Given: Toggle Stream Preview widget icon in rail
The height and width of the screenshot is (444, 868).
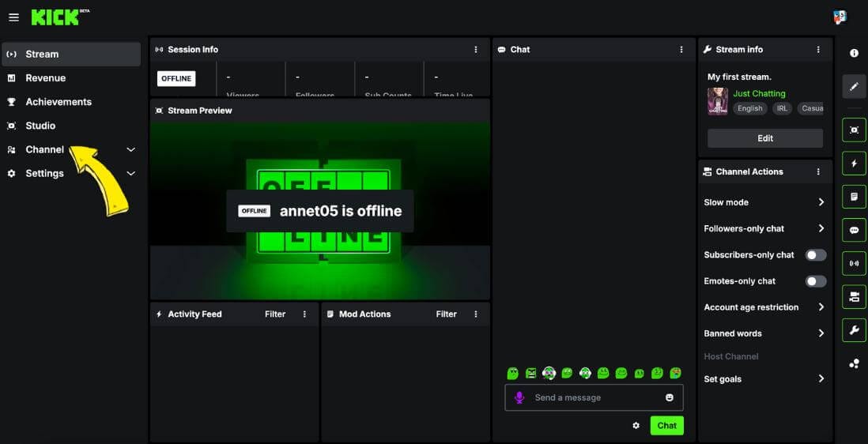Looking at the screenshot, I should point(854,130).
